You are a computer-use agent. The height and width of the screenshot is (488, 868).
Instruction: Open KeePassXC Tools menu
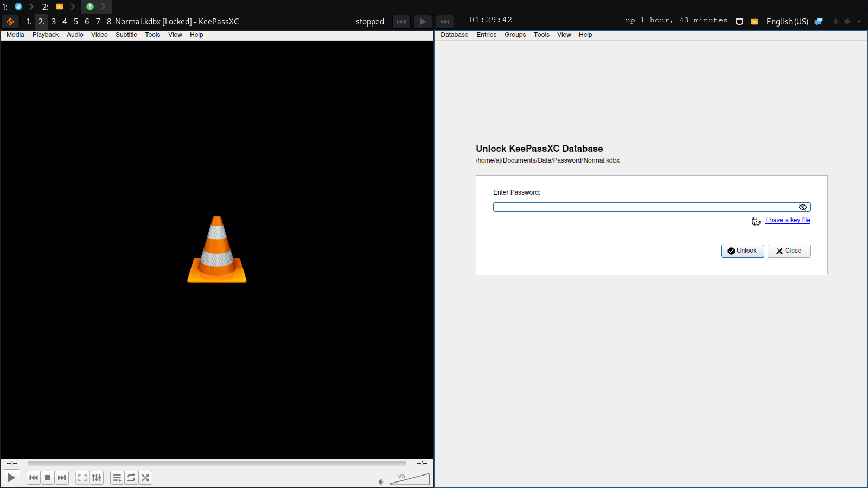coord(541,35)
